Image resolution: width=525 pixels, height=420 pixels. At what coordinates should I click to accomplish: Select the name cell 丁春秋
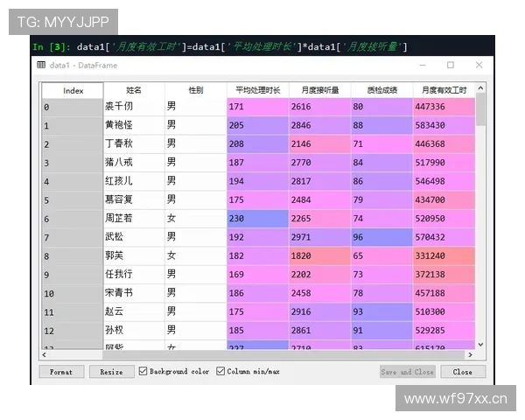click(x=134, y=144)
